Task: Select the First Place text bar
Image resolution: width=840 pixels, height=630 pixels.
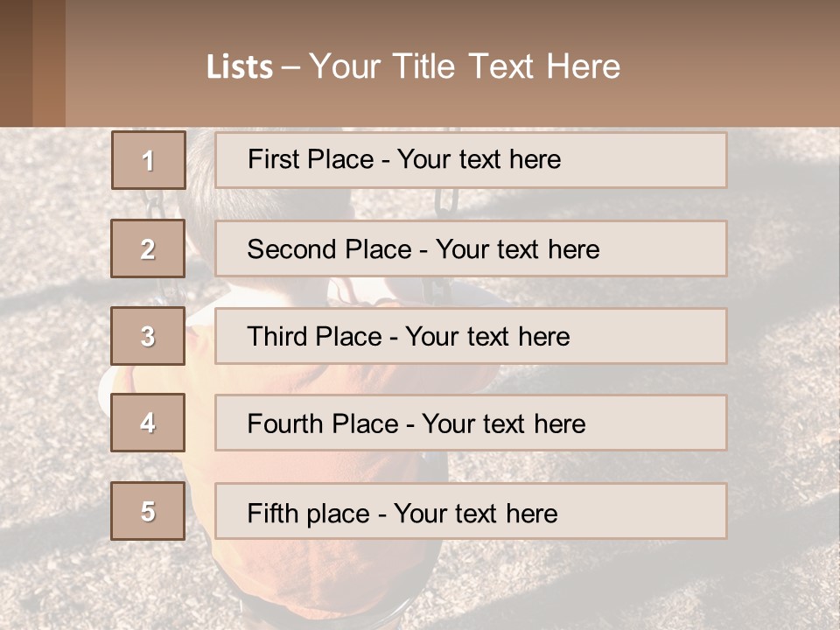Action: [471, 160]
